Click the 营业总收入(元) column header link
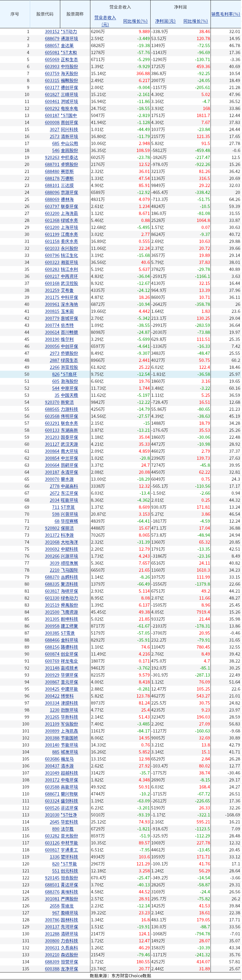This screenshot has width=242, height=980. pyautogui.click(x=105, y=21)
